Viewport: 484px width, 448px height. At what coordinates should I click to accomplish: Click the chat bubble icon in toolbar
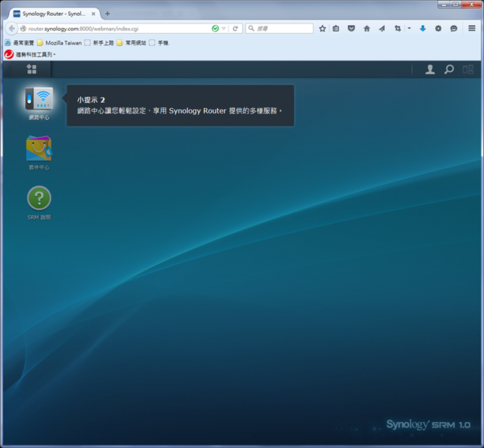point(454,29)
